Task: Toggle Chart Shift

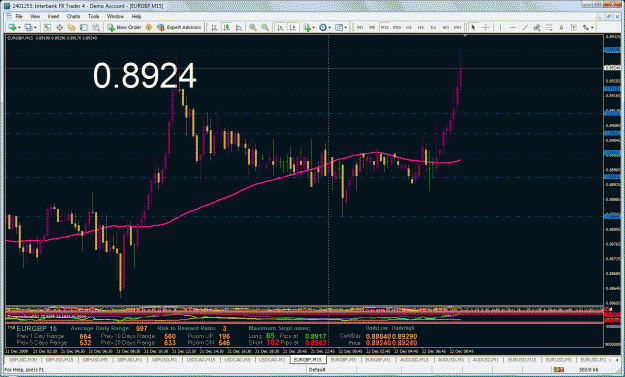Action: tap(293, 27)
